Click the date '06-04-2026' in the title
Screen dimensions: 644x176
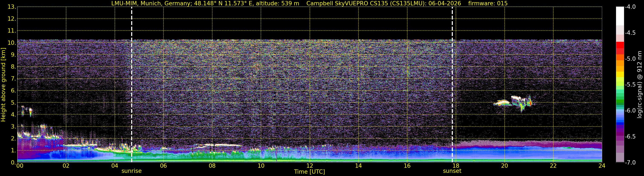445,3
